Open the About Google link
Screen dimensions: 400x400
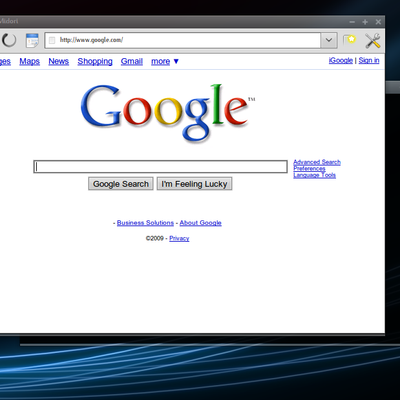coord(201,223)
